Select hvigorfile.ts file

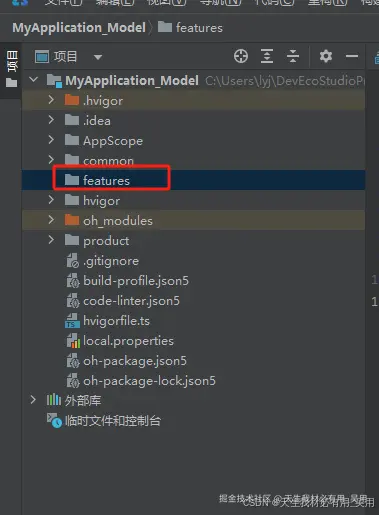(x=193, y=321)
